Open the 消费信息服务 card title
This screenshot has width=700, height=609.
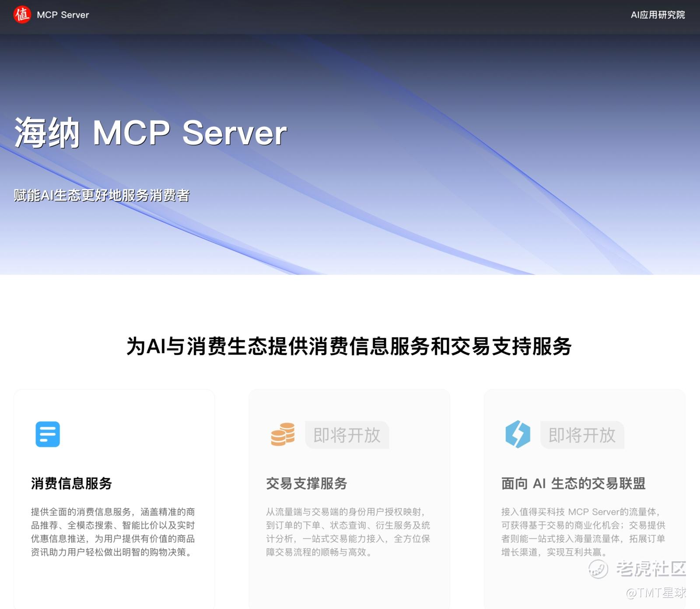[x=72, y=483]
